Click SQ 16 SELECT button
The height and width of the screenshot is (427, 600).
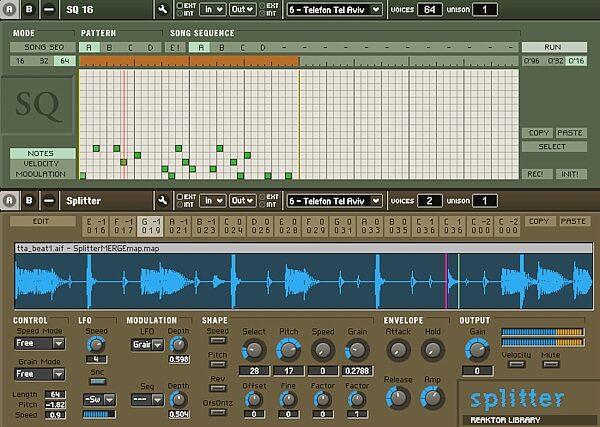(554, 147)
